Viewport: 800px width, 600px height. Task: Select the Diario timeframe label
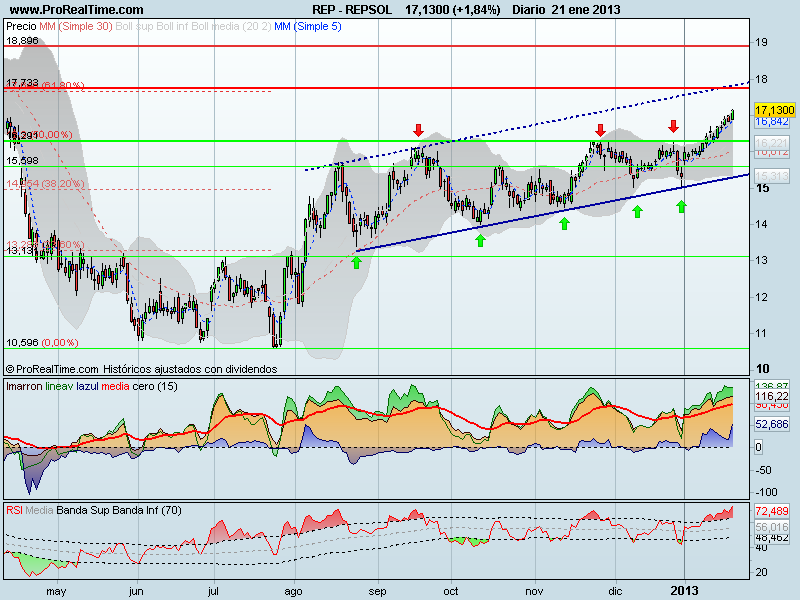(x=529, y=9)
